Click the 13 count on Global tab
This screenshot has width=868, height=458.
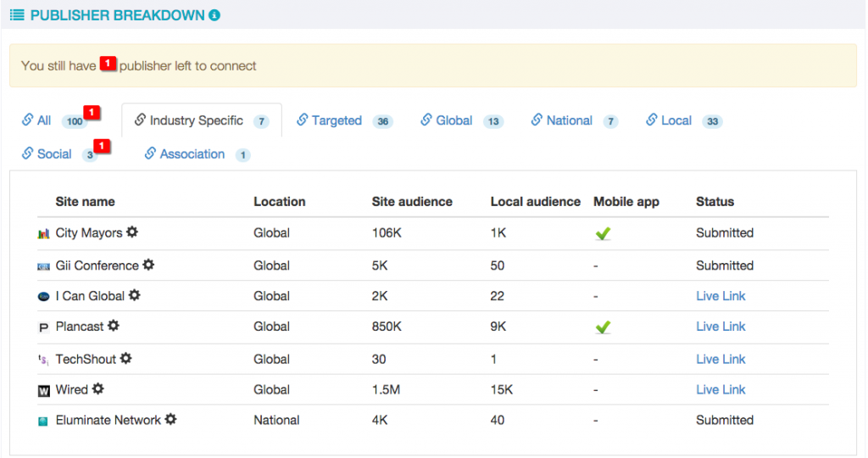(493, 121)
